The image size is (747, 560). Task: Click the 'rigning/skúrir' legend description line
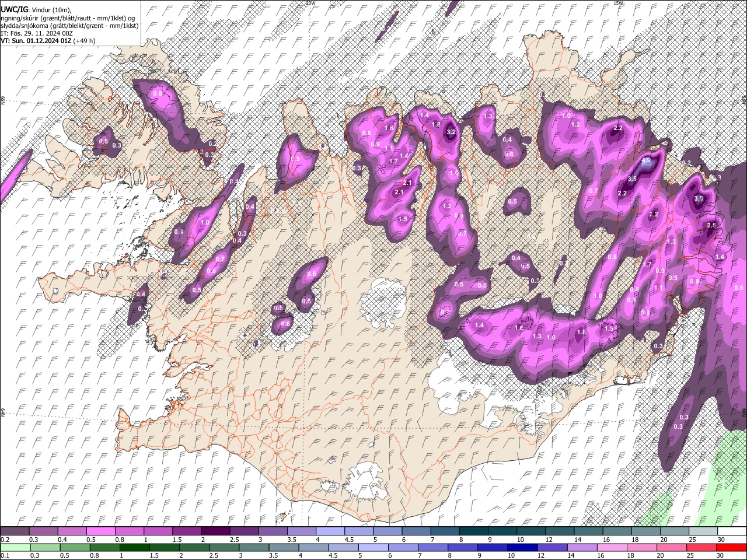[68, 17]
